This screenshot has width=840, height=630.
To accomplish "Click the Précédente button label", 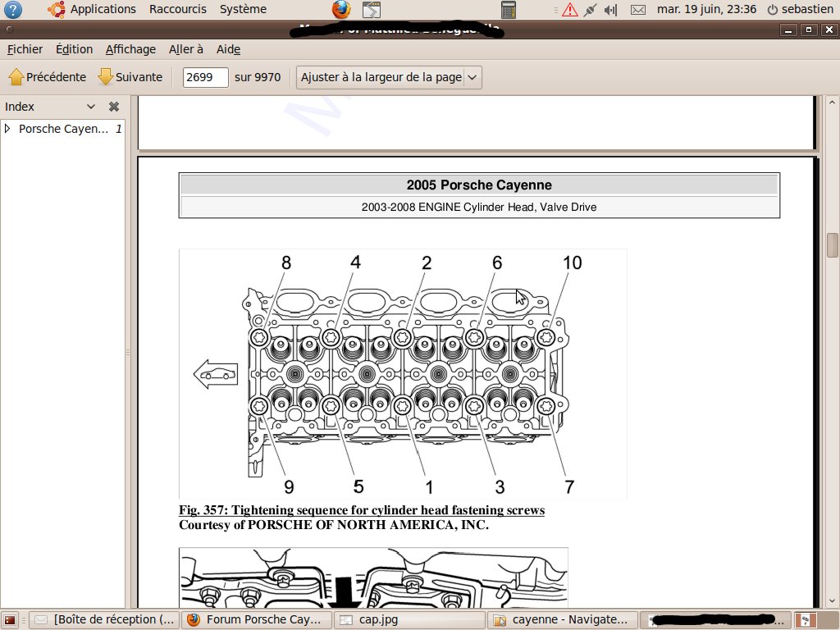I will coord(57,77).
